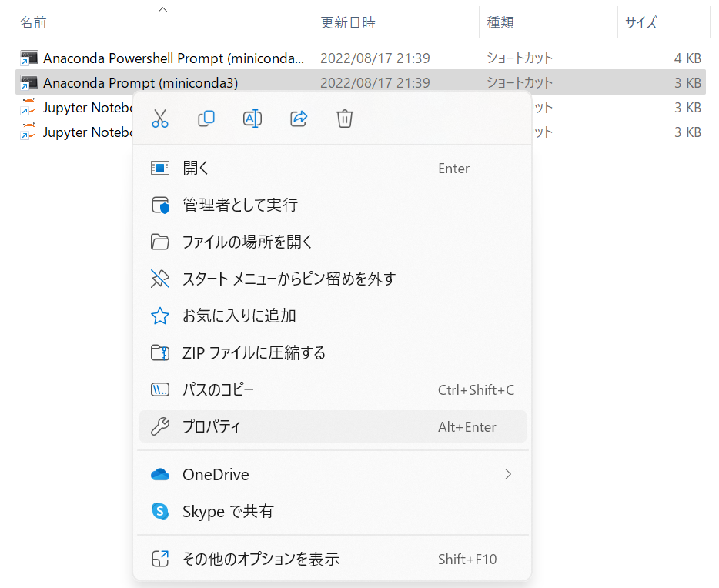Screen dimensions: 719x588
Task: Click the Share icon in context menu
Action: point(299,119)
